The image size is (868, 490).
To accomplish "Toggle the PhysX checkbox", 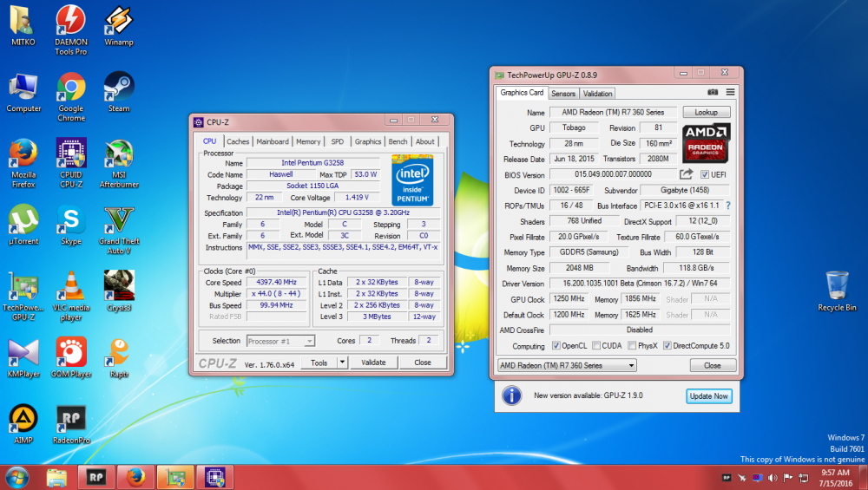I will pyautogui.click(x=632, y=346).
